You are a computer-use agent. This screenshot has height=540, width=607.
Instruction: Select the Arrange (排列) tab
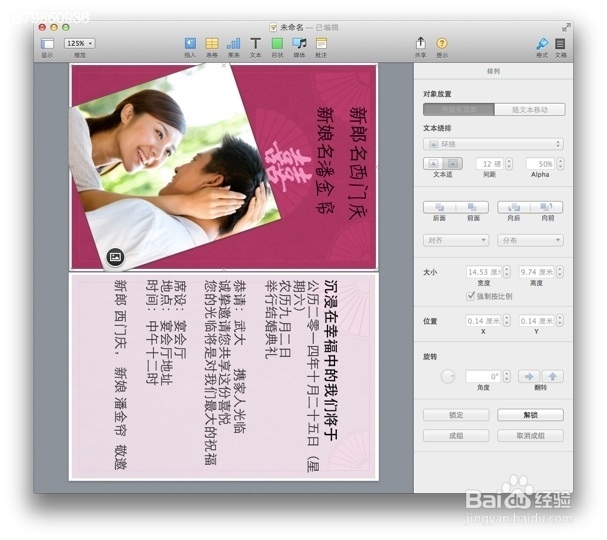pos(493,71)
